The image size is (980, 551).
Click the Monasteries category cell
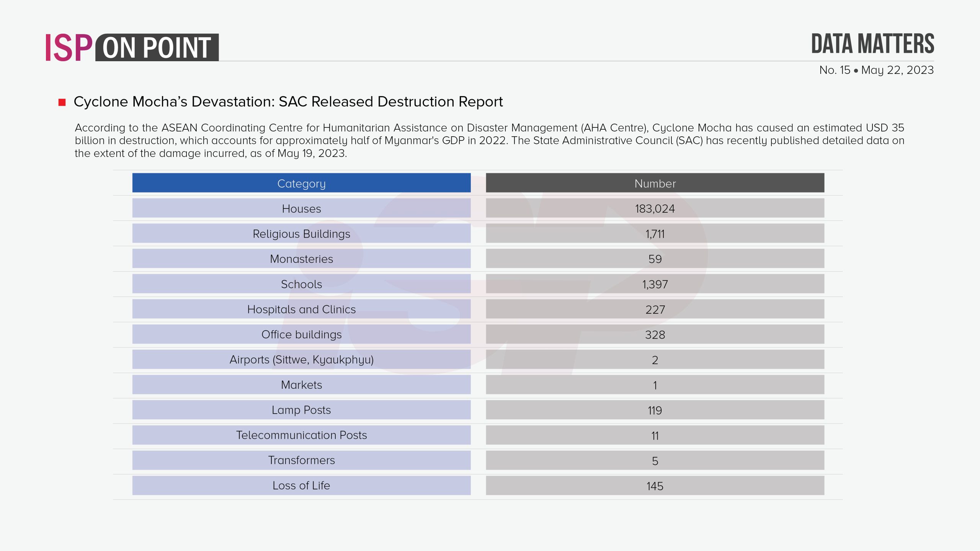tap(301, 259)
